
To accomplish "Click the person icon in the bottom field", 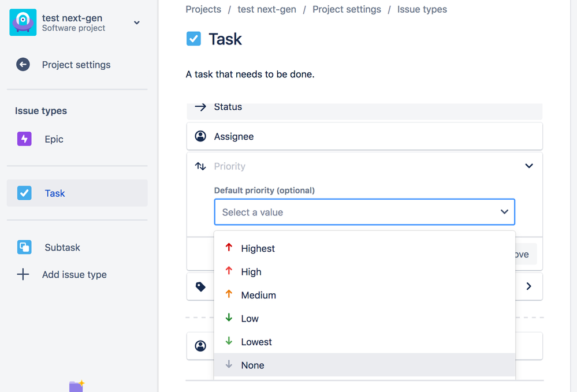I will click(x=200, y=346).
